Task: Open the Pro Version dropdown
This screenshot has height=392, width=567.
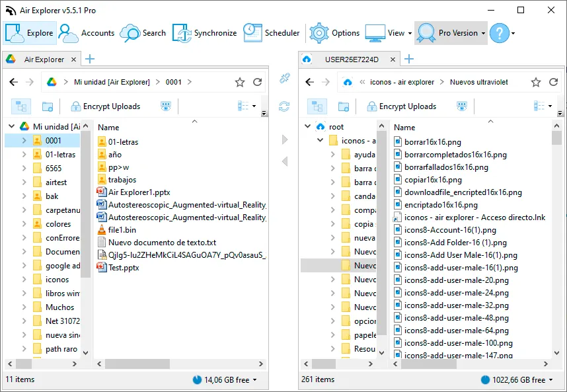Action: coord(451,33)
